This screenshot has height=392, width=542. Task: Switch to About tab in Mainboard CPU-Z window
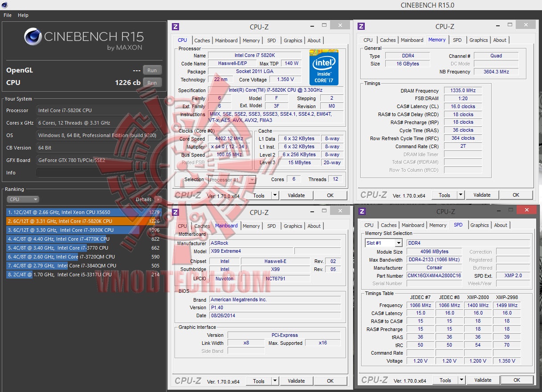tap(314, 226)
